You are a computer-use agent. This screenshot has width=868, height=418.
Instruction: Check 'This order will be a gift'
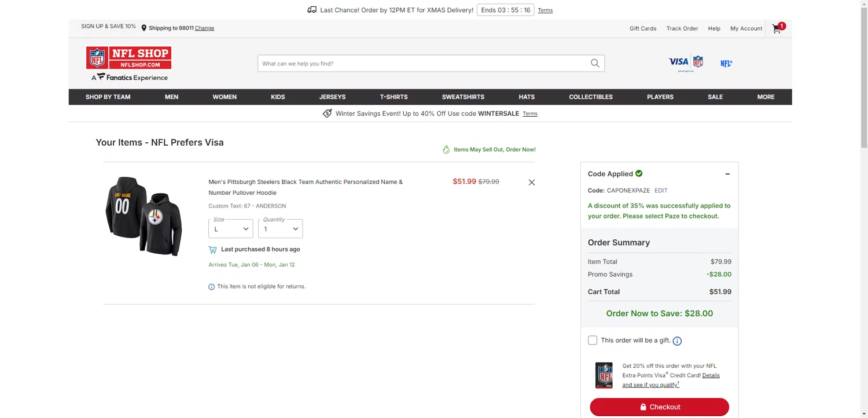(x=593, y=341)
